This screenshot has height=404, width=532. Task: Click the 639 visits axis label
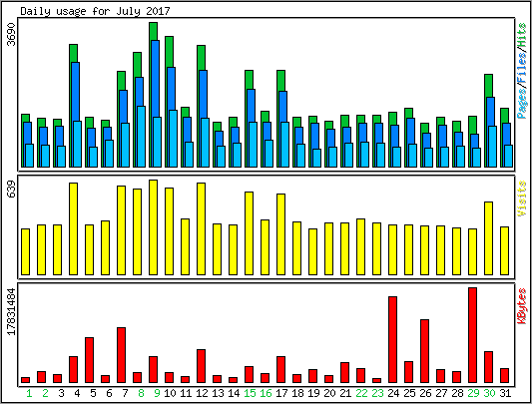(x=11, y=190)
